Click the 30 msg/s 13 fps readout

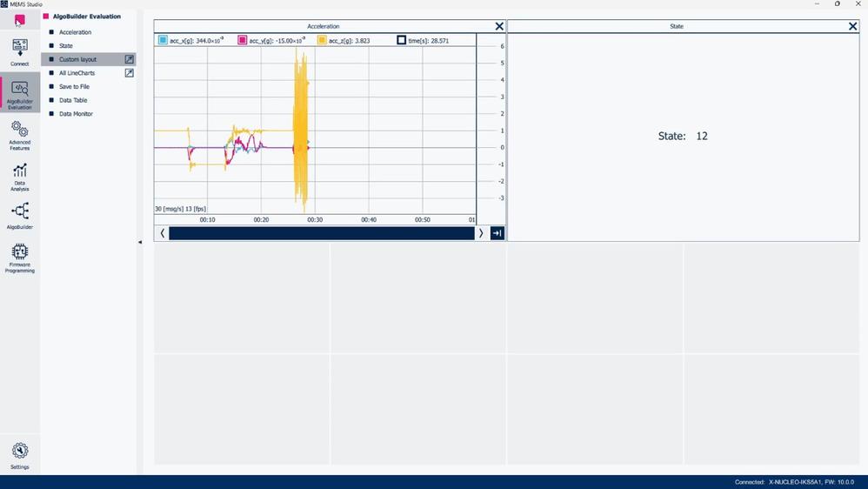[180, 209]
